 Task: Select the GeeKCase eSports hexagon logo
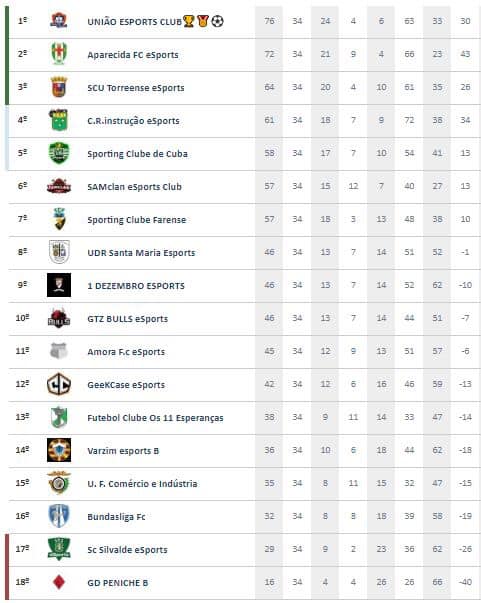(59, 384)
